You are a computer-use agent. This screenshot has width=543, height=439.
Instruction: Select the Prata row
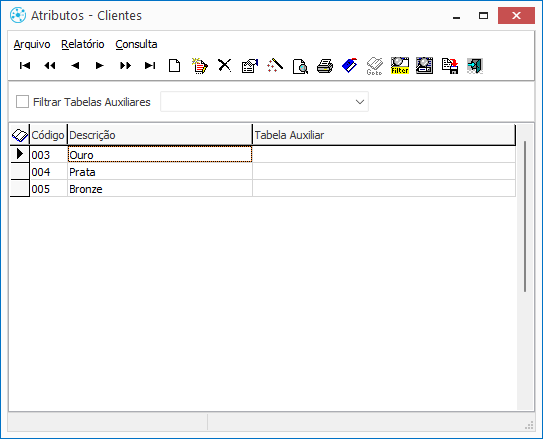click(262, 172)
